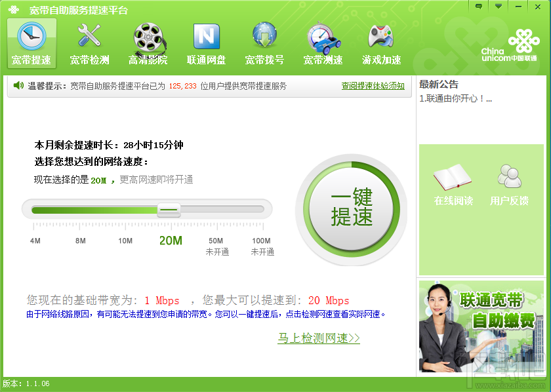Select the 4M mark on speed scale
This screenshot has width=551, height=392.
(x=35, y=241)
